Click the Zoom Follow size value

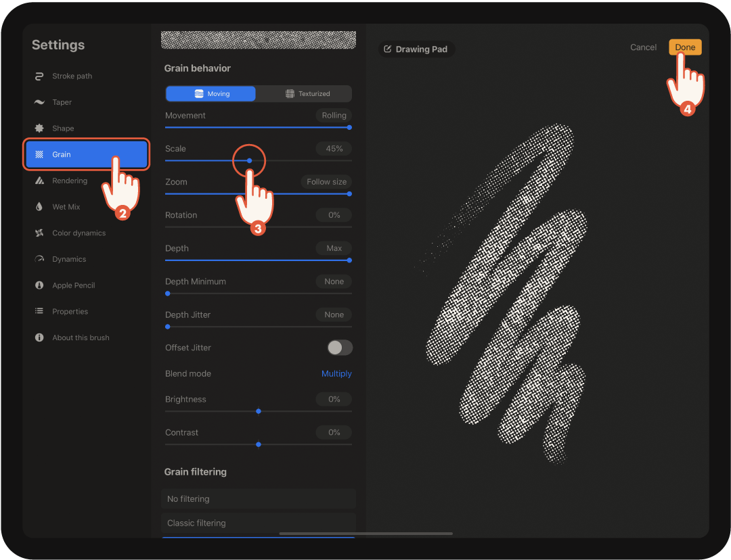(326, 182)
